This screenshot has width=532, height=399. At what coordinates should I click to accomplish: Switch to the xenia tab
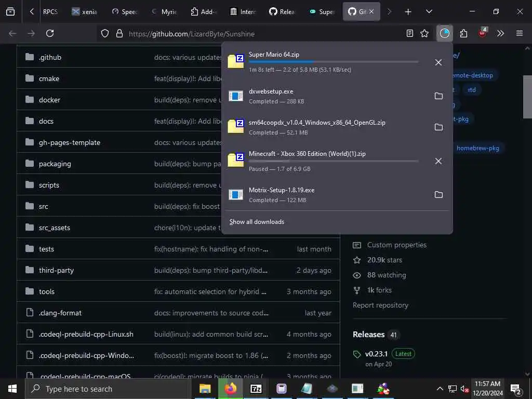coord(84,11)
